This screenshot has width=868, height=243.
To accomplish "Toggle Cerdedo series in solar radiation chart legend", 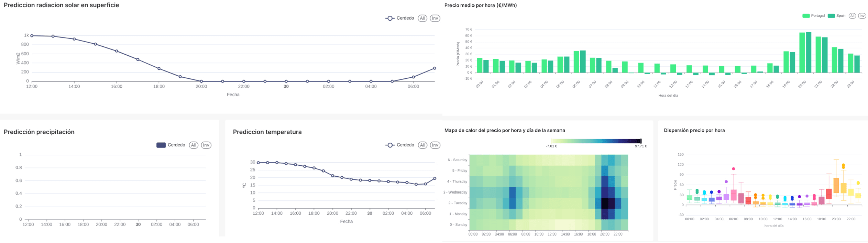I will tap(399, 18).
